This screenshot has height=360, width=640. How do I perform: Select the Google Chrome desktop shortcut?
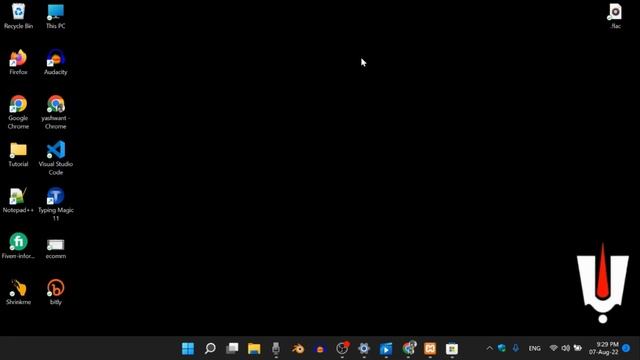[18, 112]
